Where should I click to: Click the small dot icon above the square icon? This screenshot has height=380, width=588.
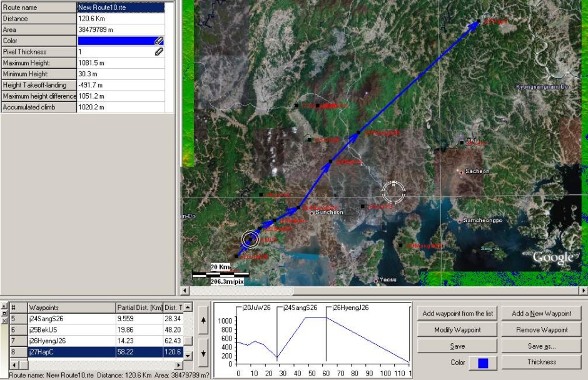pyautogui.click(x=4, y=306)
